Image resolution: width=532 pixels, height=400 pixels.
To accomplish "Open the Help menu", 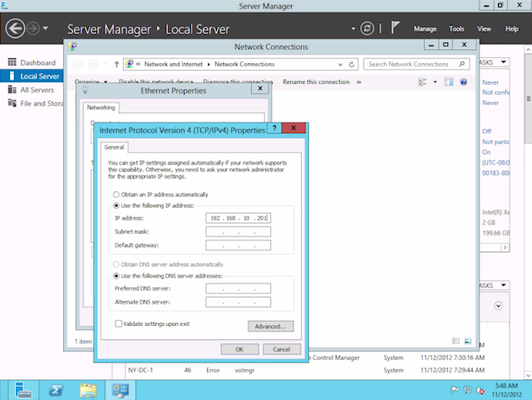I will tap(512, 29).
